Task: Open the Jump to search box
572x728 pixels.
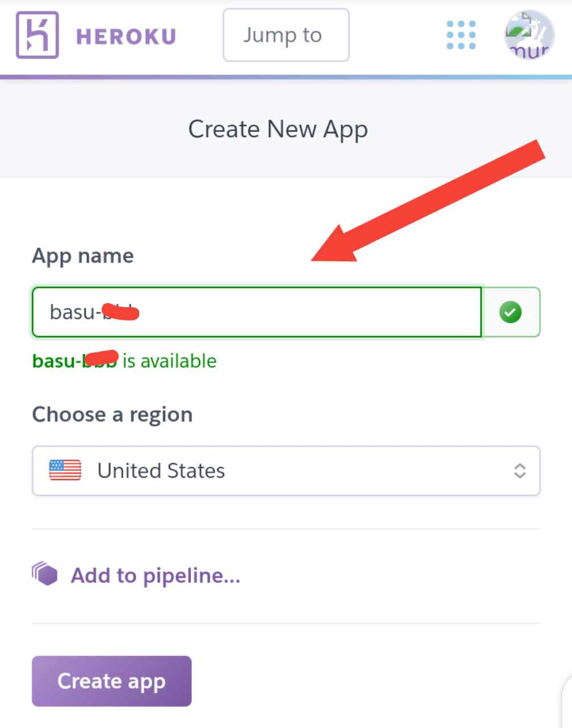Action: (x=286, y=35)
